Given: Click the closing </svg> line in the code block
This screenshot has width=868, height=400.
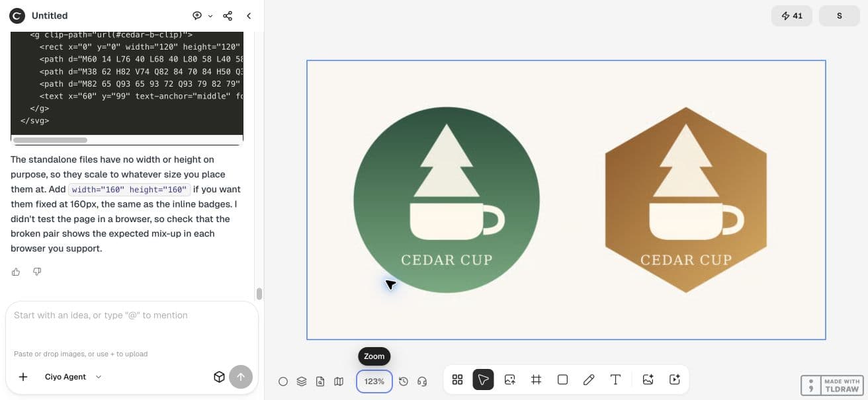Looking at the screenshot, I should [35, 121].
